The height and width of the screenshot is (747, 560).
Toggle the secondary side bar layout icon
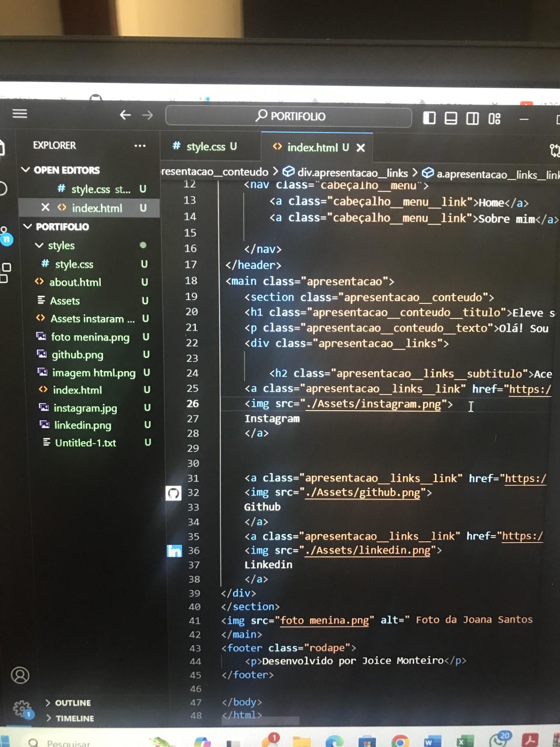472,118
